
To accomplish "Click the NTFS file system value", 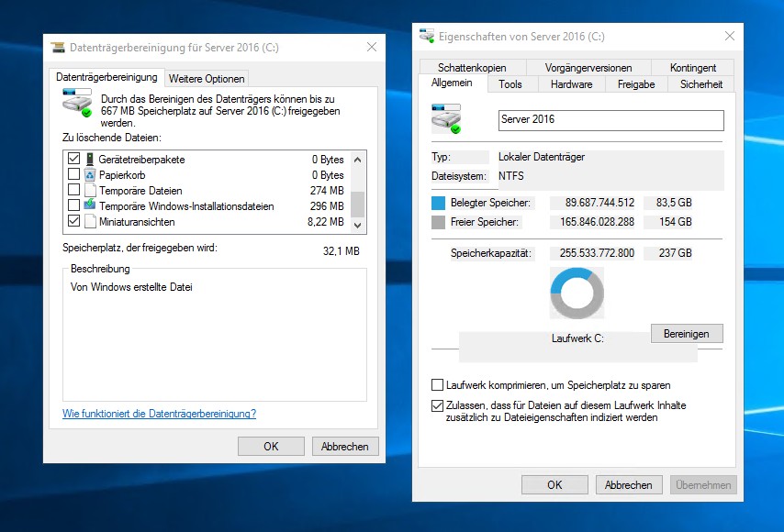I will [x=511, y=176].
